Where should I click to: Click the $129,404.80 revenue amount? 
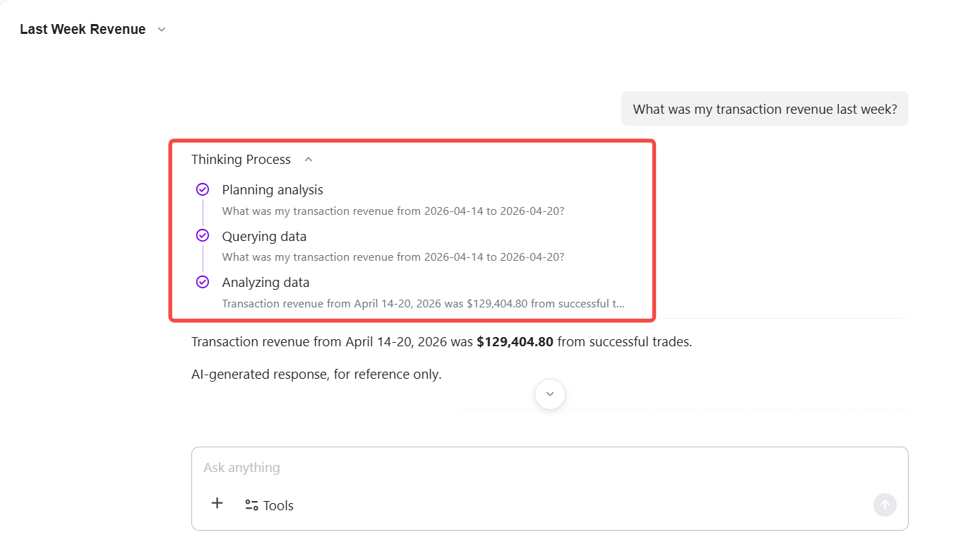pos(515,342)
